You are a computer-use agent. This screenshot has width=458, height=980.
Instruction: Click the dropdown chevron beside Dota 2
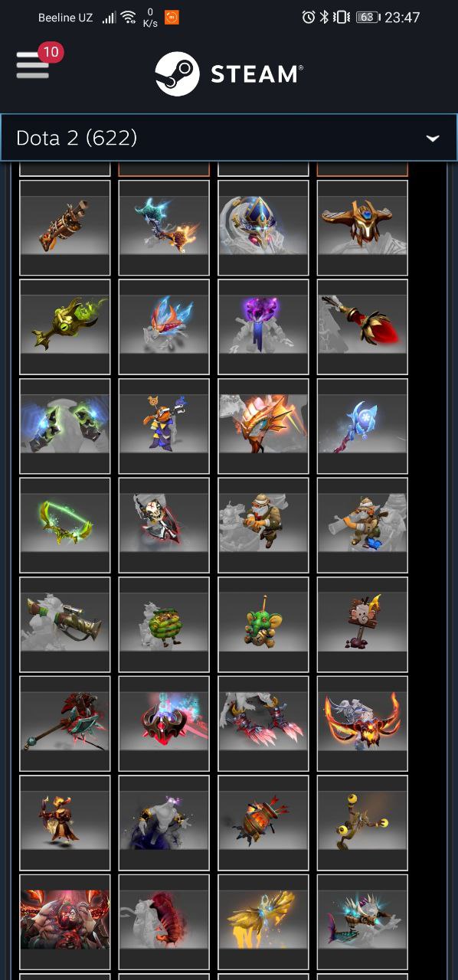pos(433,139)
